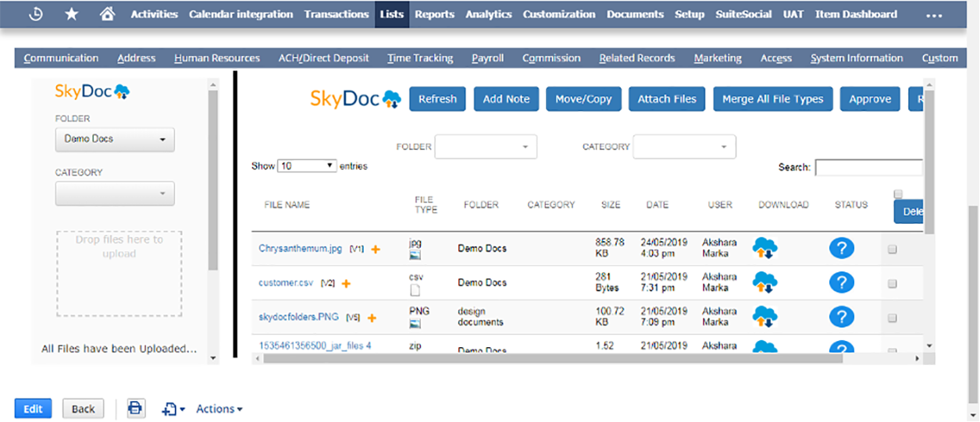Tick the select-all checkbox above Delete
Viewport: 980px width, 422px height.
[898, 193]
